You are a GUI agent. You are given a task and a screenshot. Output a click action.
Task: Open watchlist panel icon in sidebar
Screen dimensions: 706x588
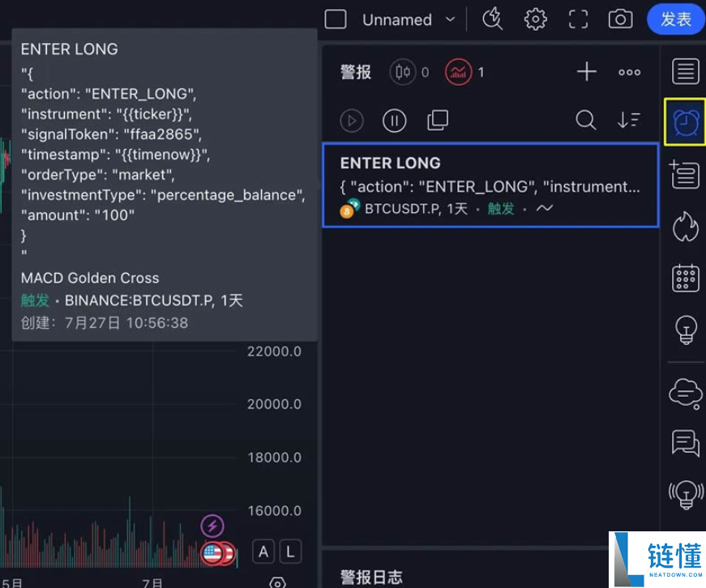click(685, 71)
